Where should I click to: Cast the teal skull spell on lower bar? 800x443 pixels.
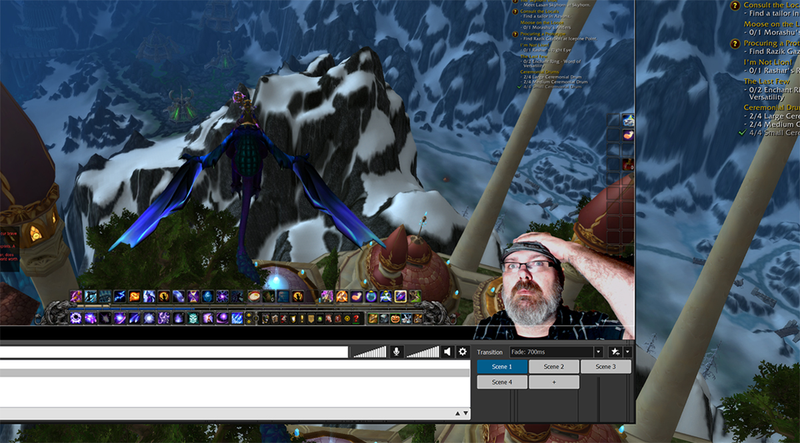[193, 317]
